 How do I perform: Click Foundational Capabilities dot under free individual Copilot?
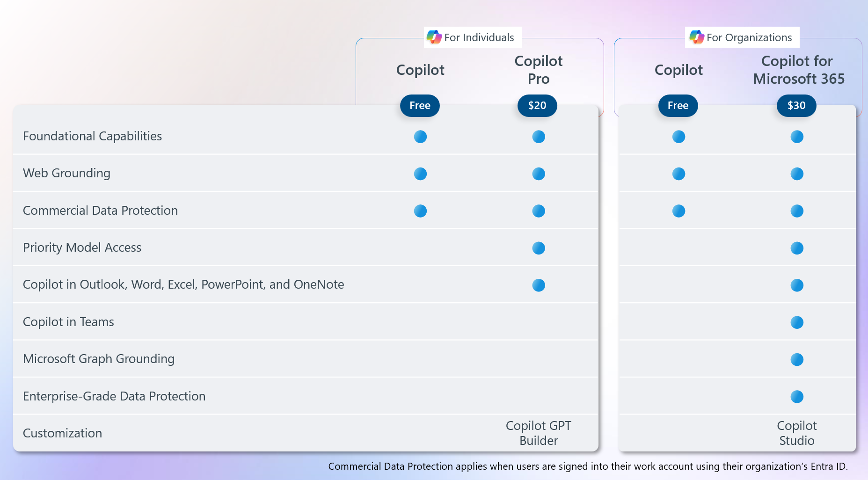point(420,137)
